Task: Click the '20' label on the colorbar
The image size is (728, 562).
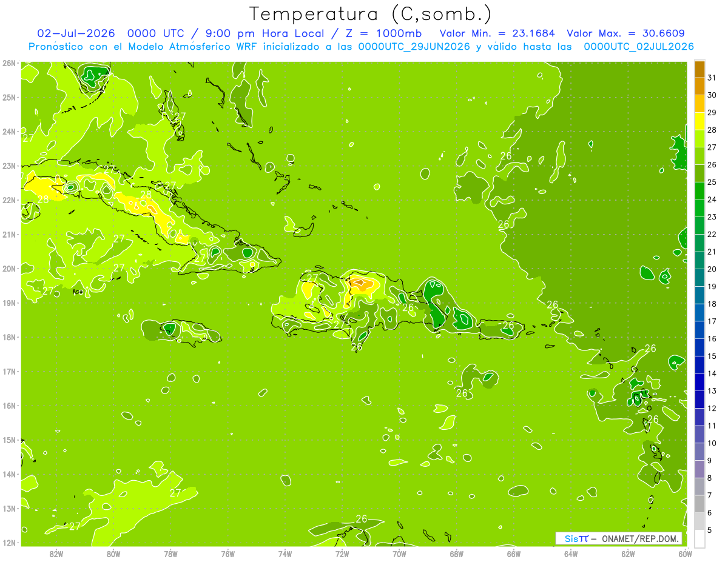Action: pyautogui.click(x=712, y=269)
